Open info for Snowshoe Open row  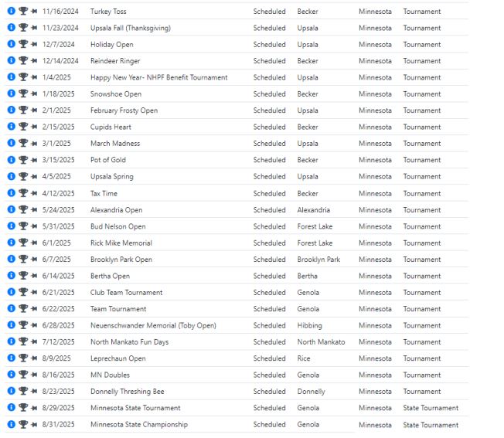pyautogui.click(x=11, y=94)
